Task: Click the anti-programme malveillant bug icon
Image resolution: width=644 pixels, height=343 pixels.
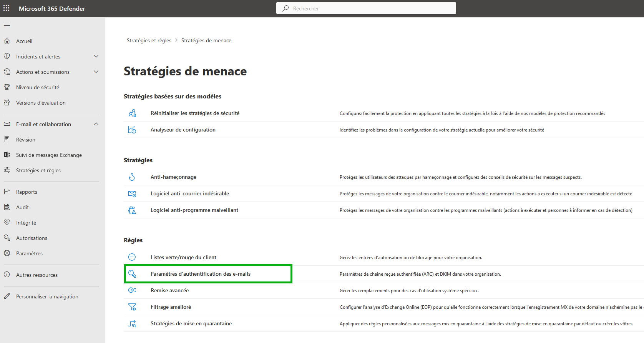Action: [x=132, y=210]
